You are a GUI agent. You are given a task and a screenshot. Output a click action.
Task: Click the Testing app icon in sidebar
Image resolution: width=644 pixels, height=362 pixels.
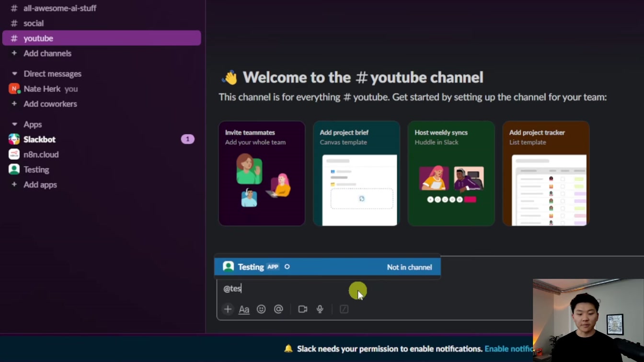(14, 170)
